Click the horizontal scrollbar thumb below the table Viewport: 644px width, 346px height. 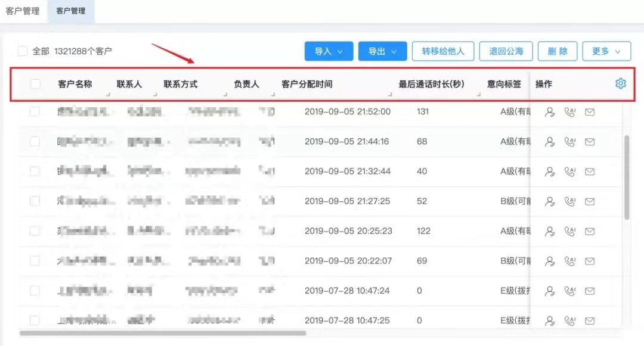pos(163,333)
